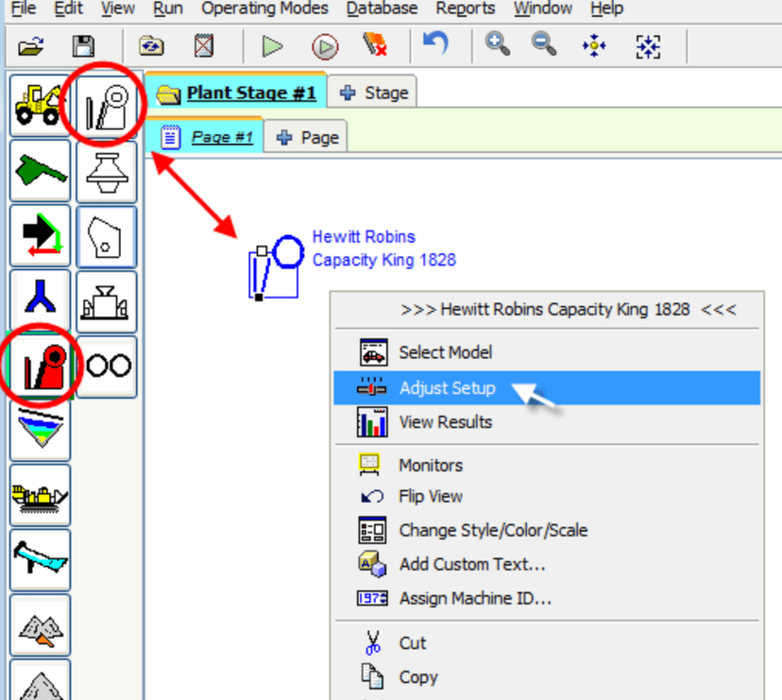Click Change Style/Color/Scale menu entry
782x700 pixels.
tap(493, 530)
